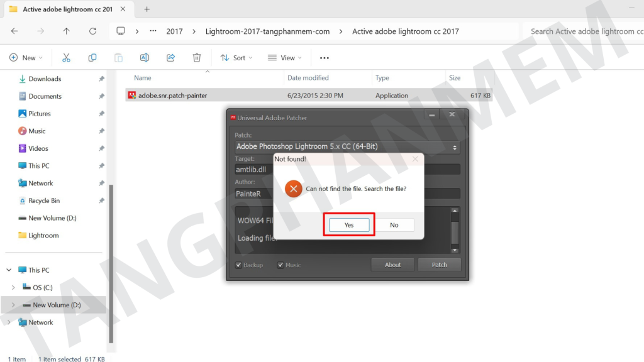Viewport: 644px width, 362px height.
Task: Select the Lightroom folder in sidebar
Action: pos(43,236)
